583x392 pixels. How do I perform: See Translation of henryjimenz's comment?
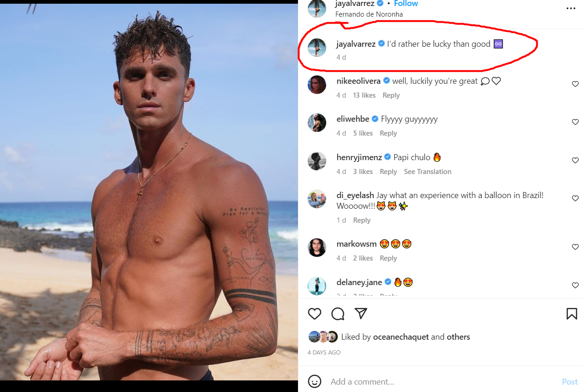click(428, 172)
